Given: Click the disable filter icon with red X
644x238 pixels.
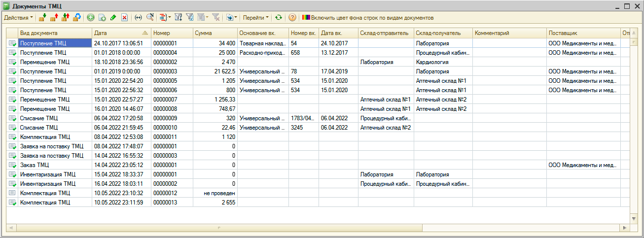Looking at the screenshot, I should point(215,18).
